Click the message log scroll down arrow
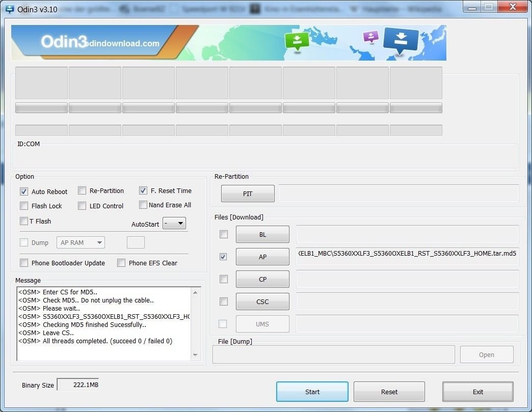Viewport: 532px width, 412px height. coord(195,355)
